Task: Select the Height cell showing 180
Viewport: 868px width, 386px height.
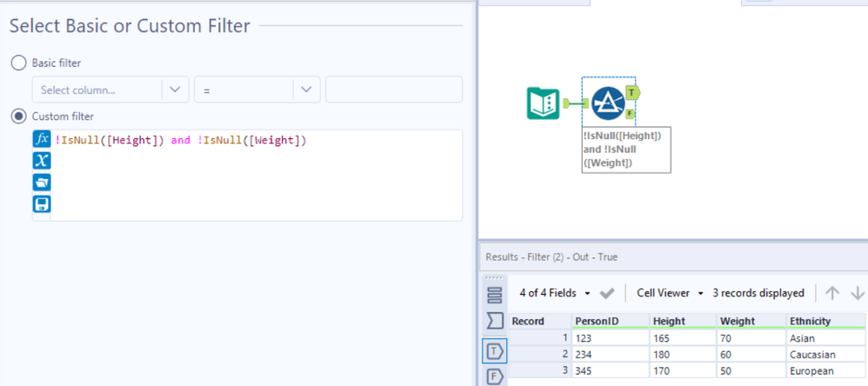Action: pyautogui.click(x=683, y=354)
